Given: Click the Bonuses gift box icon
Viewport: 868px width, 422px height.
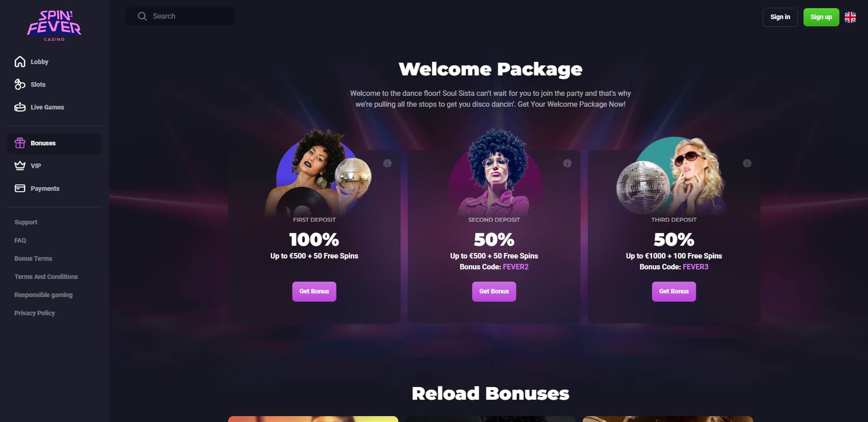Looking at the screenshot, I should [20, 143].
